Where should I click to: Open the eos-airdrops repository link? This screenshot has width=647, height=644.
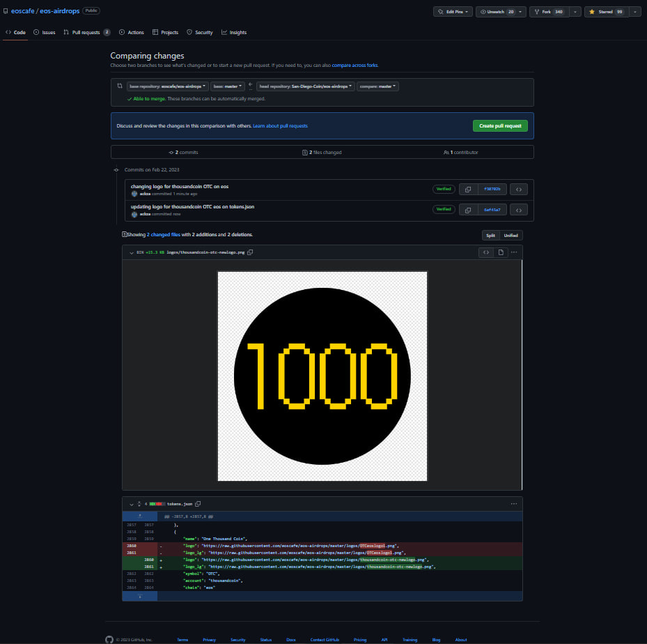click(59, 11)
